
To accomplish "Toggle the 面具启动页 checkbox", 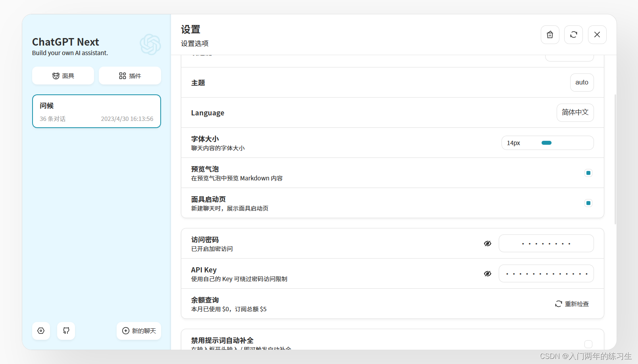I will click(x=588, y=203).
